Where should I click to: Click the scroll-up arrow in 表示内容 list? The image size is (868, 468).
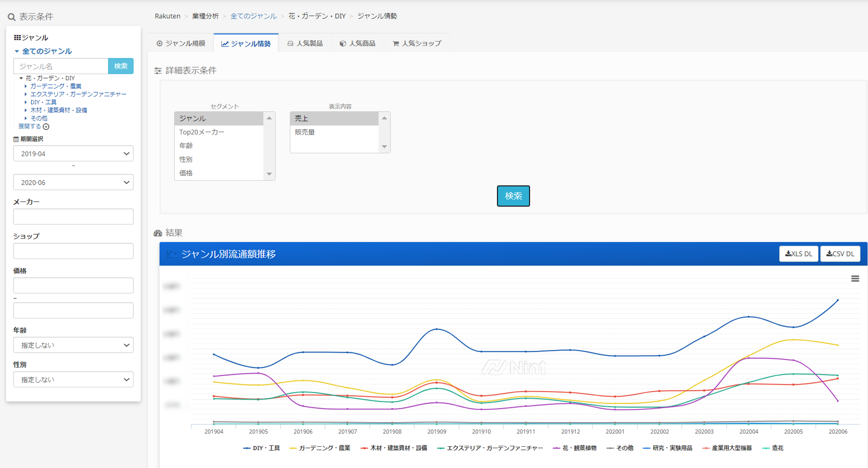(x=384, y=118)
